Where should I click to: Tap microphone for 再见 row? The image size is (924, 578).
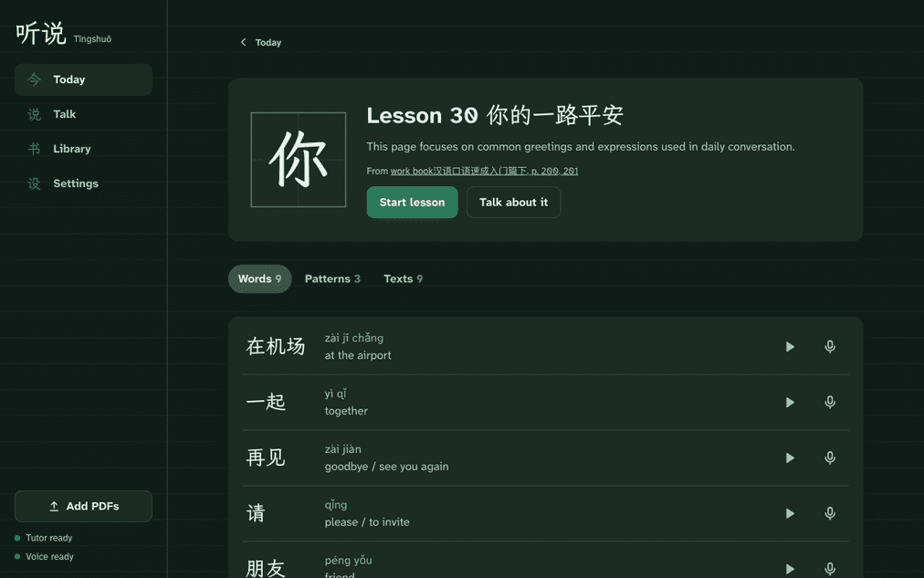(x=830, y=457)
